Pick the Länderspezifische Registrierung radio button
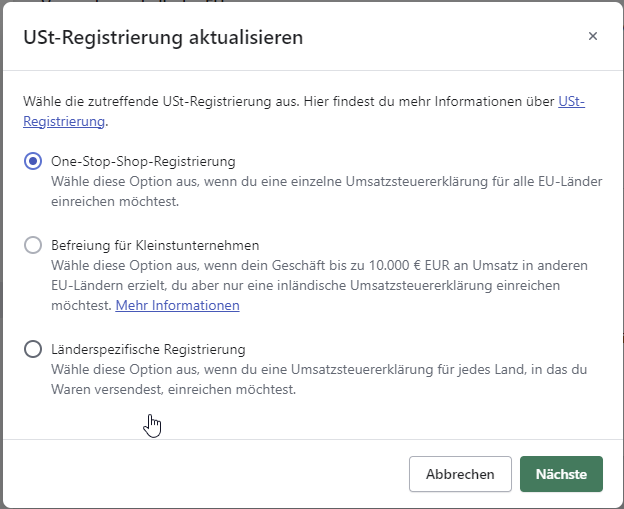This screenshot has width=624, height=509. [x=34, y=349]
